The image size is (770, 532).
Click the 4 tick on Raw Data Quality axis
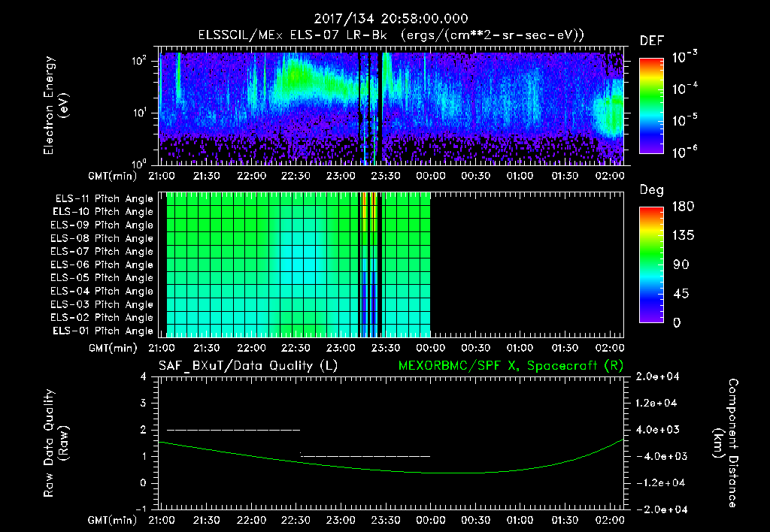(x=143, y=376)
